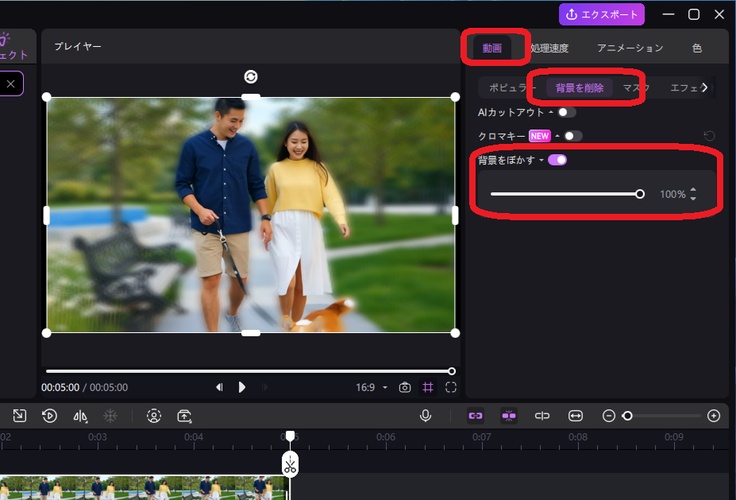Decrease blur value with down stepper arrow
This screenshot has height=500, width=736.
693,199
